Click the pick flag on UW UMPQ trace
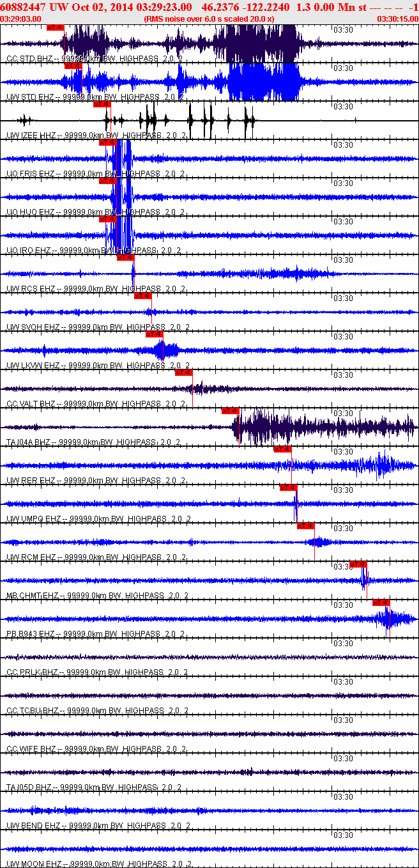The image size is (419, 868). tap(289, 488)
